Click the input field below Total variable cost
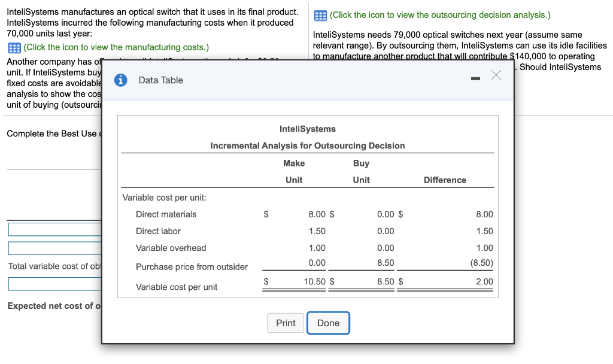Image resolution: width=613 pixels, height=364 pixels. tap(54, 284)
